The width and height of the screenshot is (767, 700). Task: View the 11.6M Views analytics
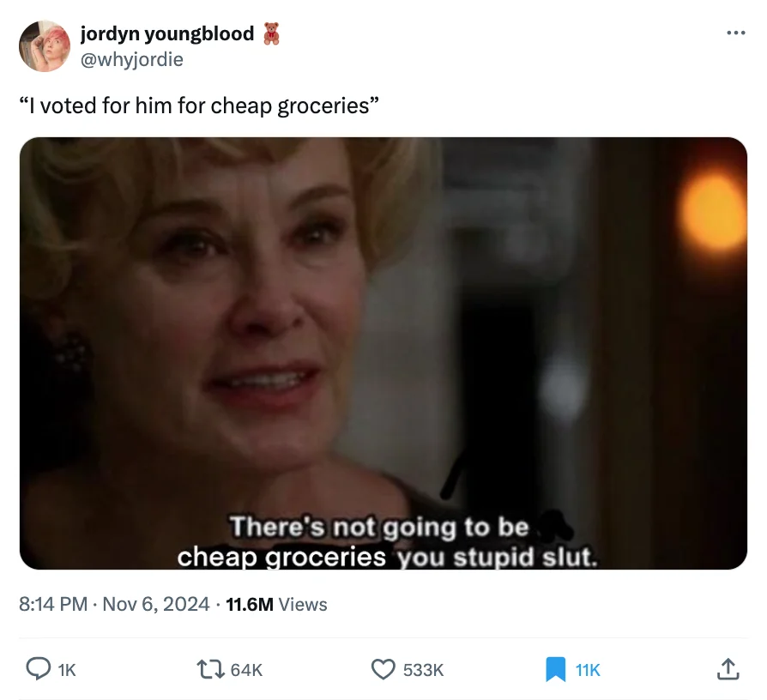click(276, 605)
